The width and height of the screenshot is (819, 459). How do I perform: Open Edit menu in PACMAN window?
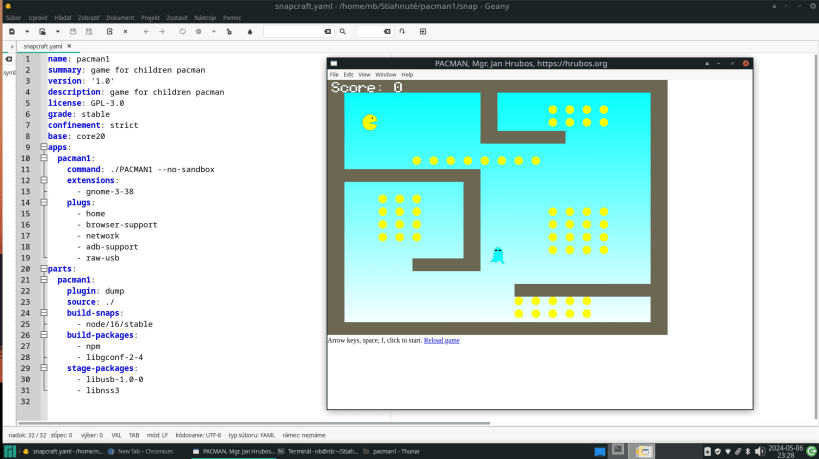(348, 75)
